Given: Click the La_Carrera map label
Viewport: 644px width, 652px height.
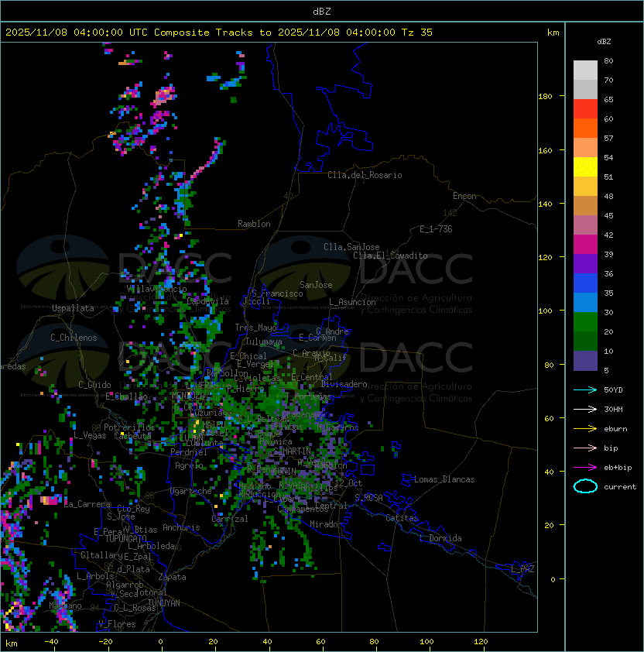Looking at the screenshot, I should point(87,504).
